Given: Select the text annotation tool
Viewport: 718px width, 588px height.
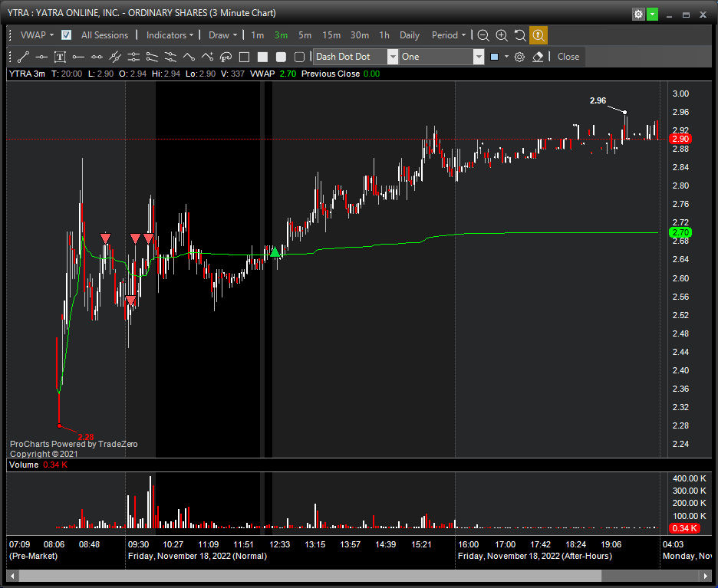Looking at the screenshot, I should (x=60, y=57).
